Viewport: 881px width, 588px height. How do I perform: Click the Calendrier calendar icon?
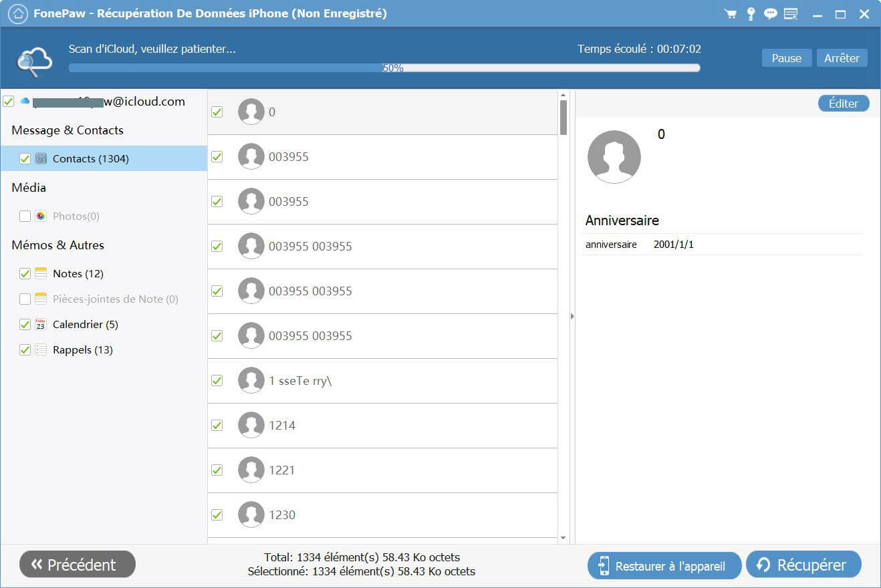[x=41, y=324]
